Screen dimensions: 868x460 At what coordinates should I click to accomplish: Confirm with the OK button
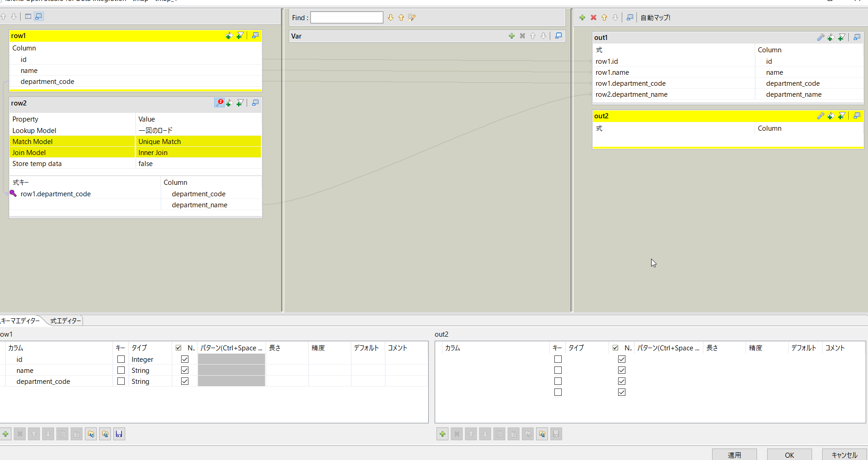(x=790, y=455)
